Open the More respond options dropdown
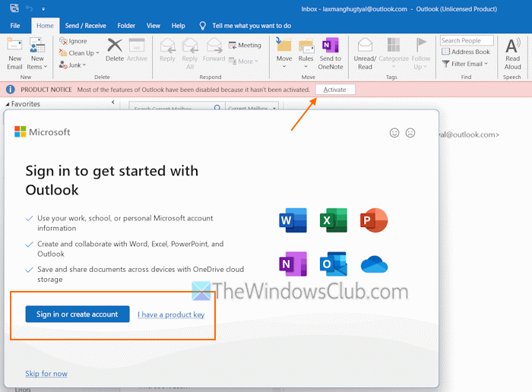Image resolution: width=532 pixels, height=392 pixels. click(x=243, y=62)
